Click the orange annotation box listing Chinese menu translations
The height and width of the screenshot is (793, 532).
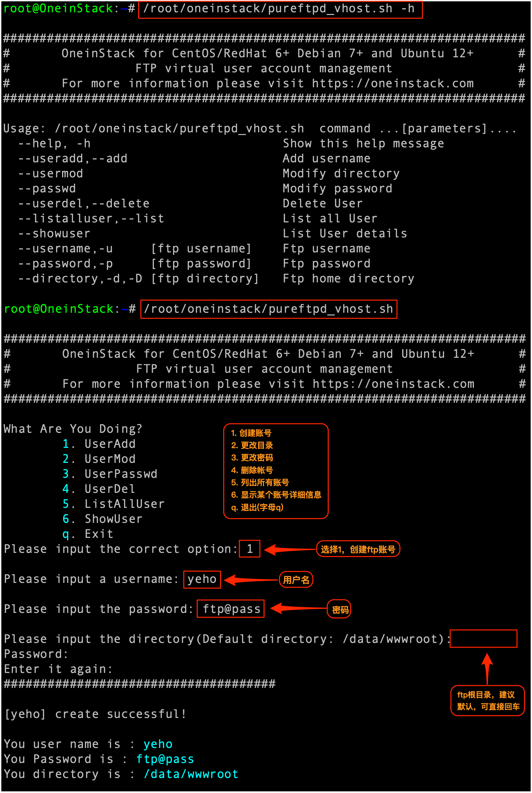(x=276, y=471)
